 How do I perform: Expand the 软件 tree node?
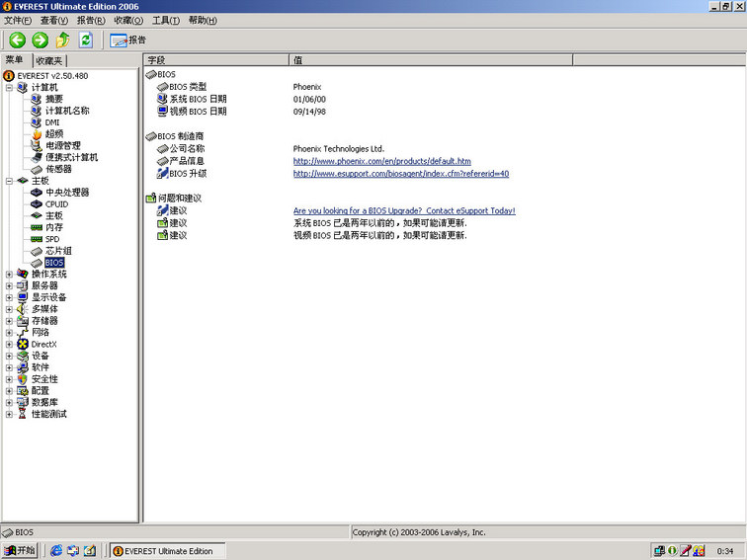pyautogui.click(x=9, y=367)
